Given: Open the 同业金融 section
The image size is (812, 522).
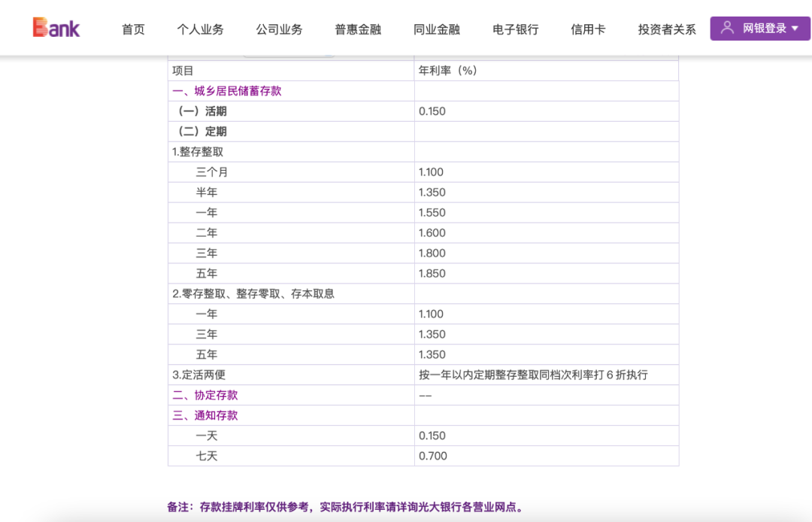Looking at the screenshot, I should [x=435, y=29].
